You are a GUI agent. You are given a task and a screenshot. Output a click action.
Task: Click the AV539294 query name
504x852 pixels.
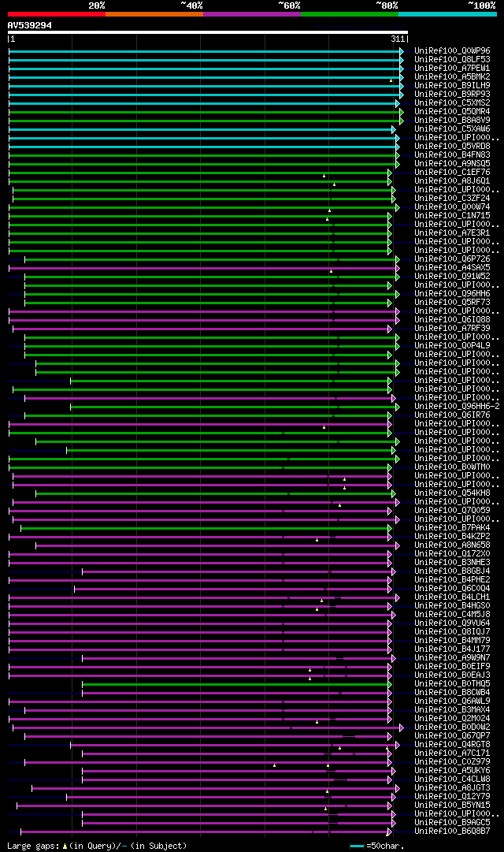tap(30, 25)
